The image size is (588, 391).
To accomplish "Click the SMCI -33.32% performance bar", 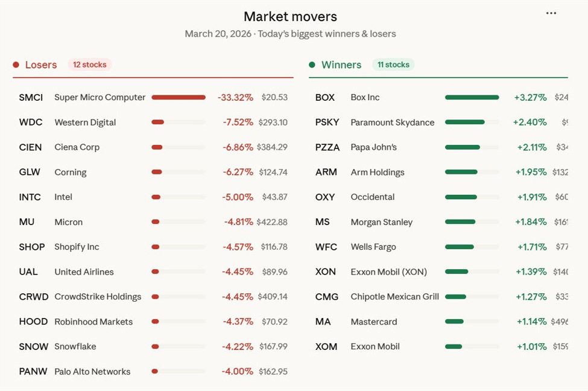I will click(x=179, y=97).
